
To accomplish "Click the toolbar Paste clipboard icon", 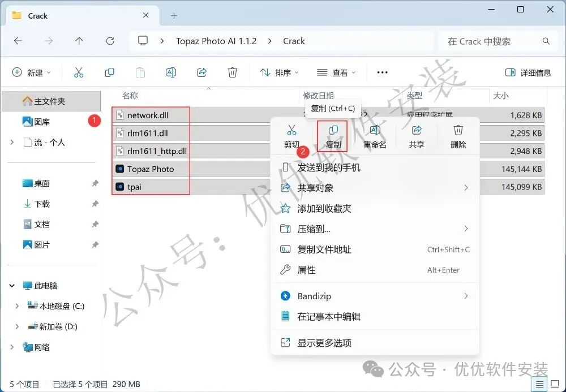I will (140, 72).
